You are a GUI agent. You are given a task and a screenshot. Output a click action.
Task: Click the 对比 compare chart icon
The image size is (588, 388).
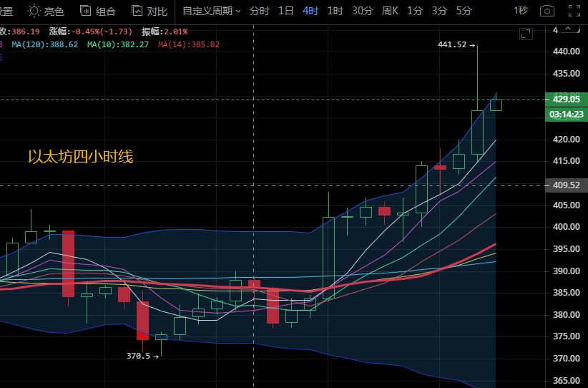(137, 11)
